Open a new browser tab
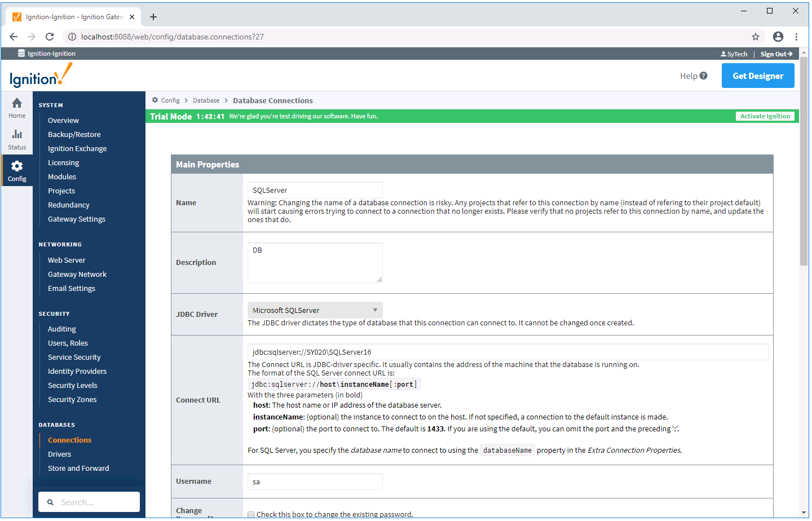812x521 pixels. click(x=153, y=17)
